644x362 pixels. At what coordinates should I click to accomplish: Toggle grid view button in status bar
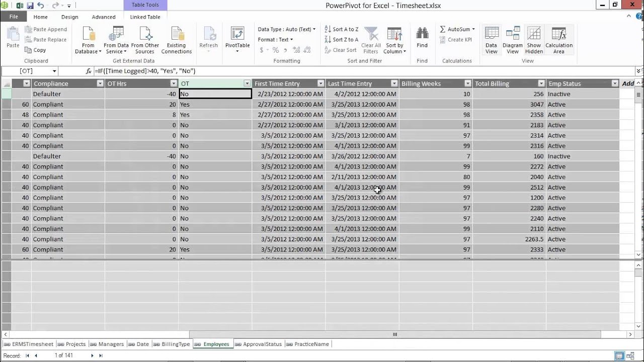pos(619,356)
